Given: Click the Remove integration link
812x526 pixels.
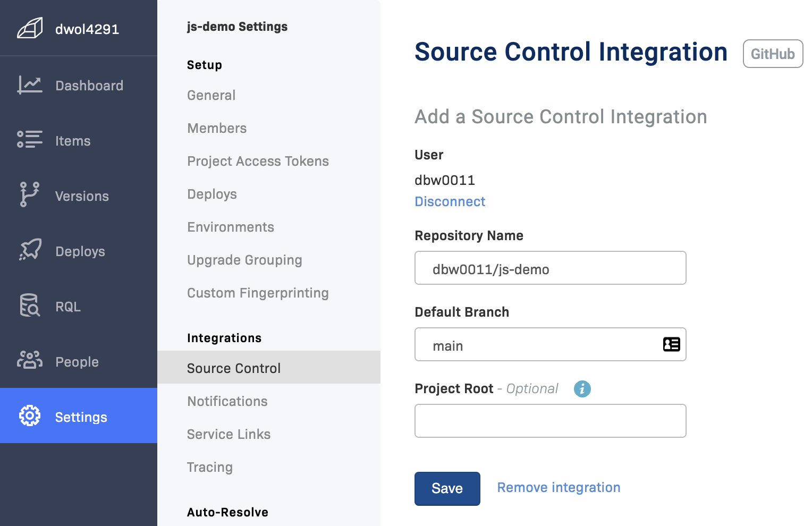Looking at the screenshot, I should coord(559,488).
